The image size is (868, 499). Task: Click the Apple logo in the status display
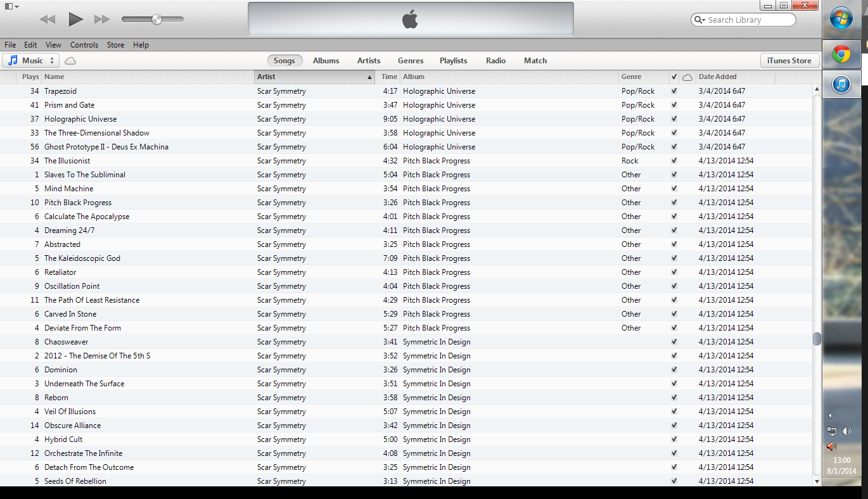tap(410, 20)
